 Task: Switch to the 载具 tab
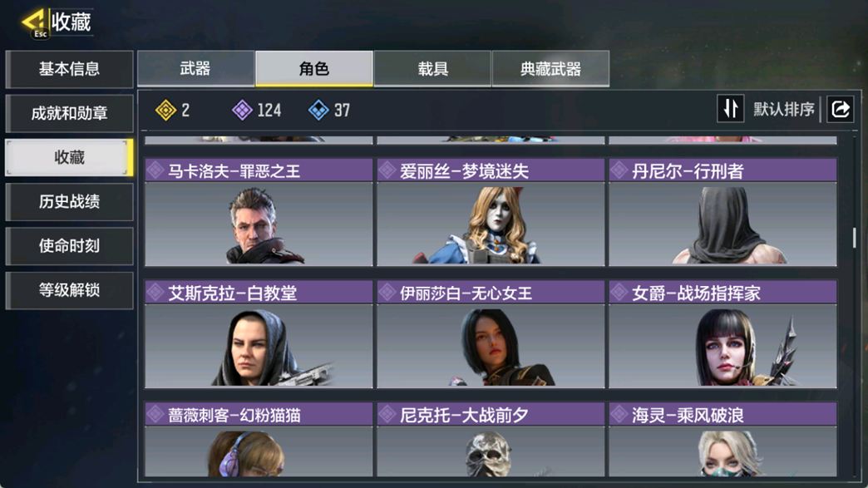pos(432,69)
